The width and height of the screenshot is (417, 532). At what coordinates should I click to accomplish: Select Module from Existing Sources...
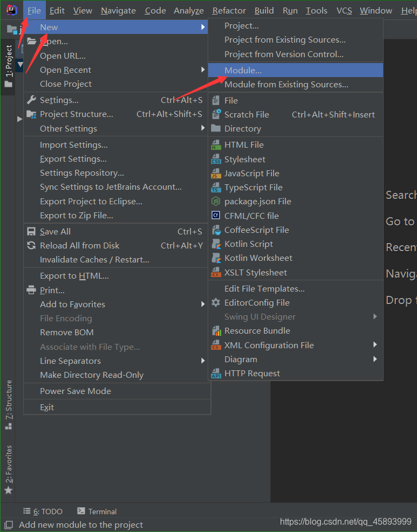click(296, 85)
